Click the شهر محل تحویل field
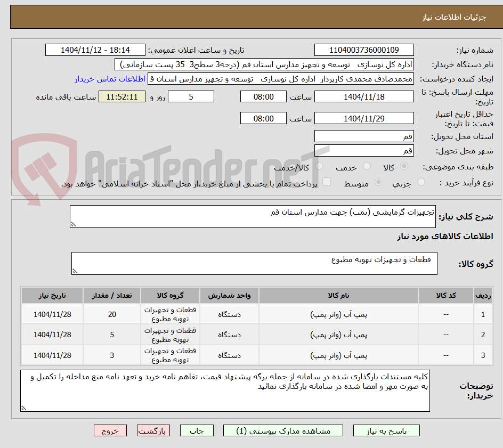The width and height of the screenshot is (503, 448). 364,151
